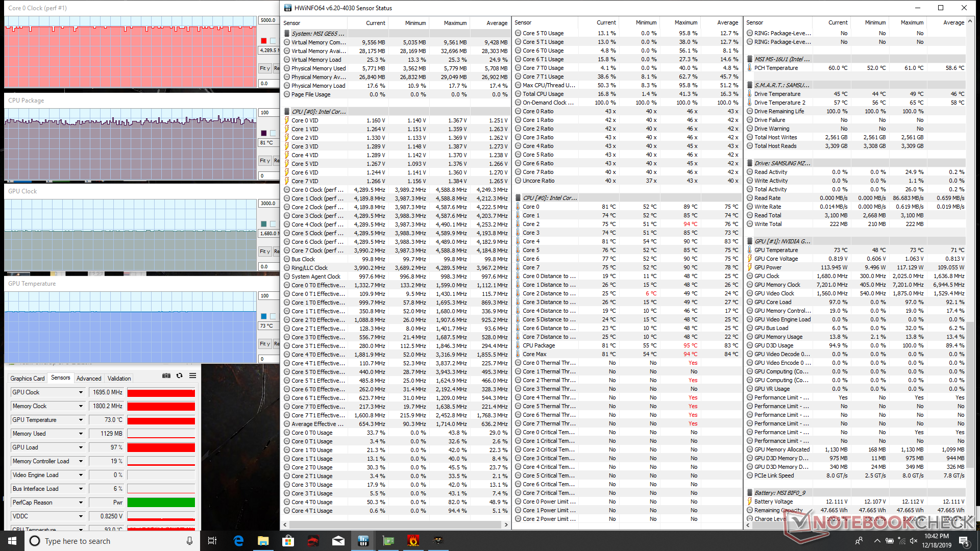The height and width of the screenshot is (551, 980).
Task: Open the GPU-Z hamburger menu icon
Action: click(192, 375)
